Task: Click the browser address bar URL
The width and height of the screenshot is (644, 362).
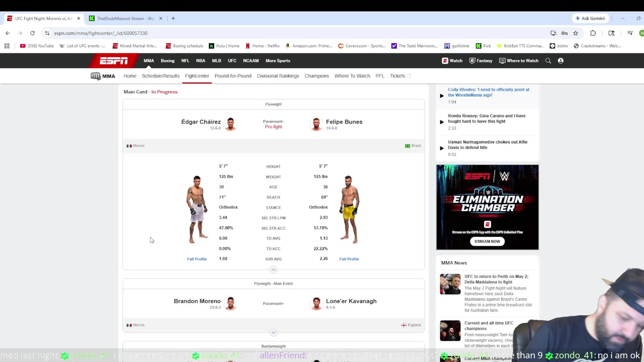Action: 101,33
